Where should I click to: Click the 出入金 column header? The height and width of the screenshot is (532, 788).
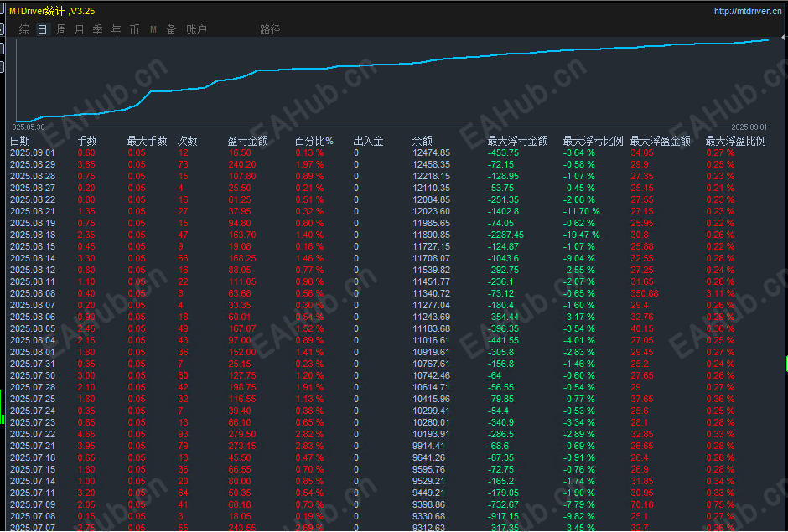368,141
